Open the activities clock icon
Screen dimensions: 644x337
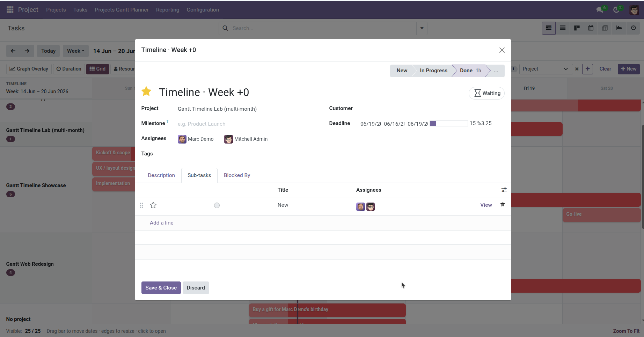tap(616, 10)
